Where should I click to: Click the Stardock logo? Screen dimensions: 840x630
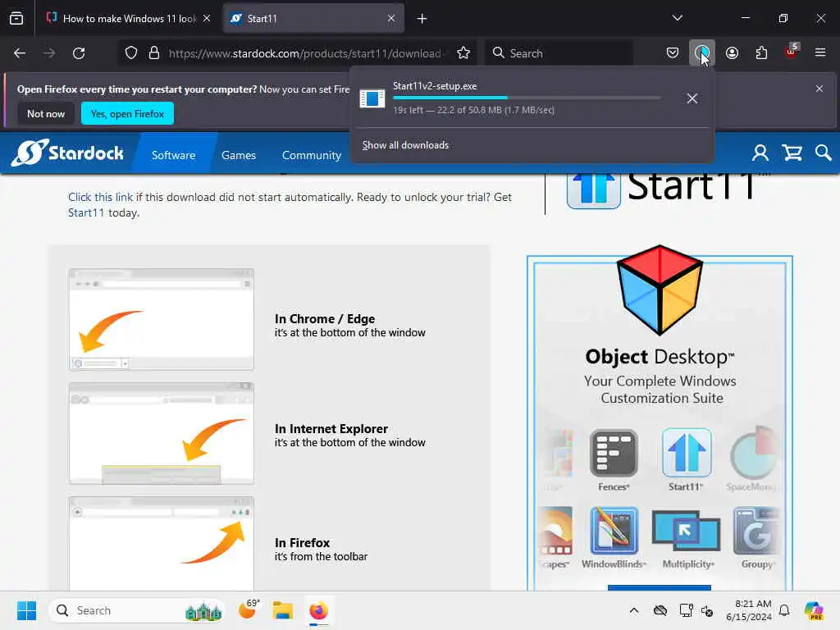[x=67, y=153]
